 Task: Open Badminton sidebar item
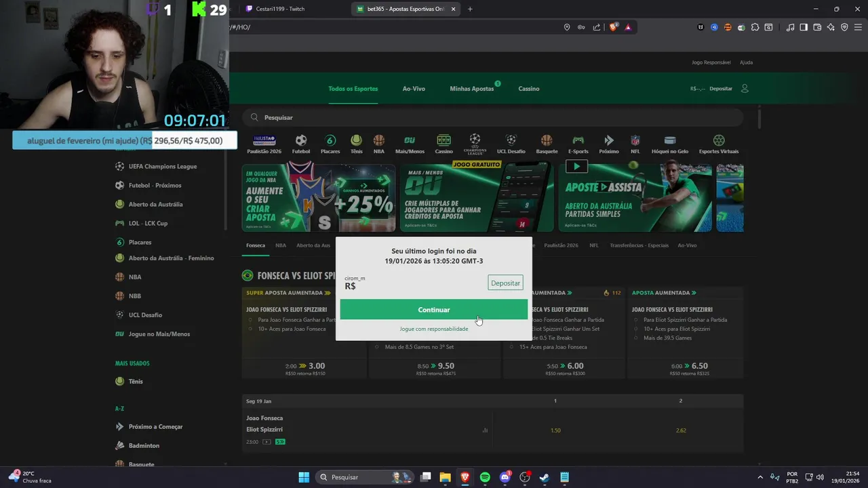click(x=144, y=446)
